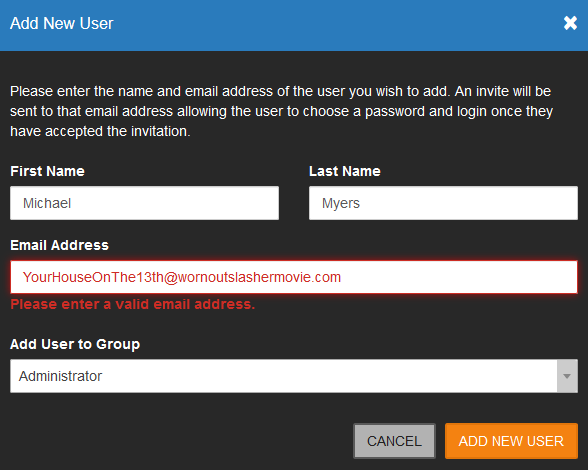Click the Email Address label
The height and width of the screenshot is (470, 588).
point(59,245)
